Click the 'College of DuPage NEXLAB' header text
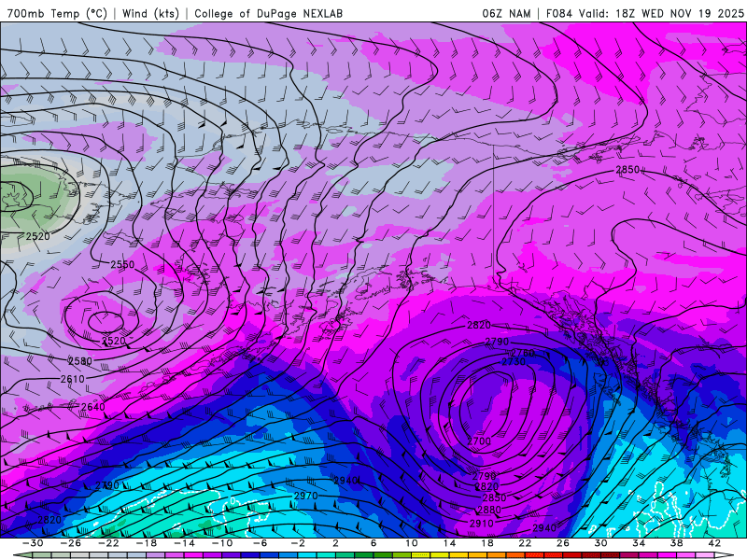Image resolution: width=747 pixels, height=560 pixels. [268, 13]
